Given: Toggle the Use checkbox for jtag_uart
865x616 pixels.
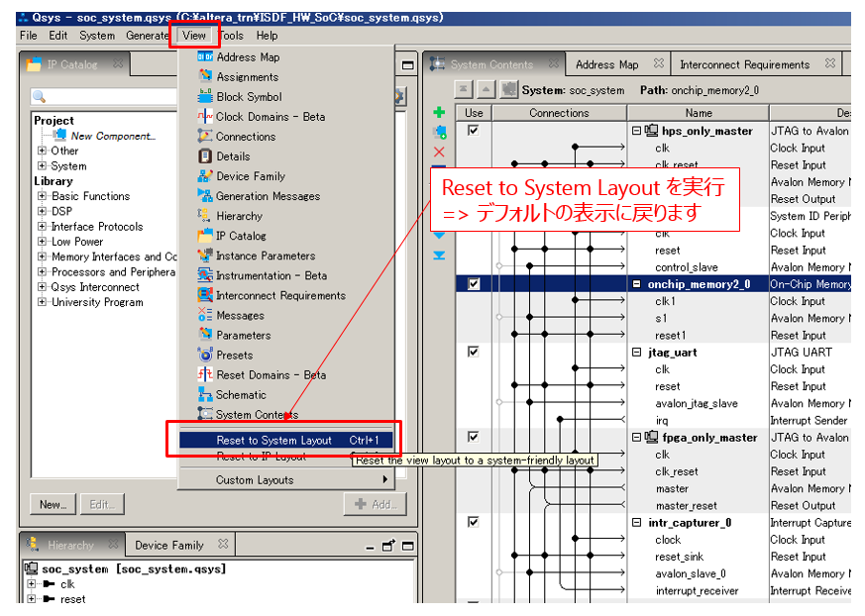Looking at the screenshot, I should pyautogui.click(x=474, y=352).
